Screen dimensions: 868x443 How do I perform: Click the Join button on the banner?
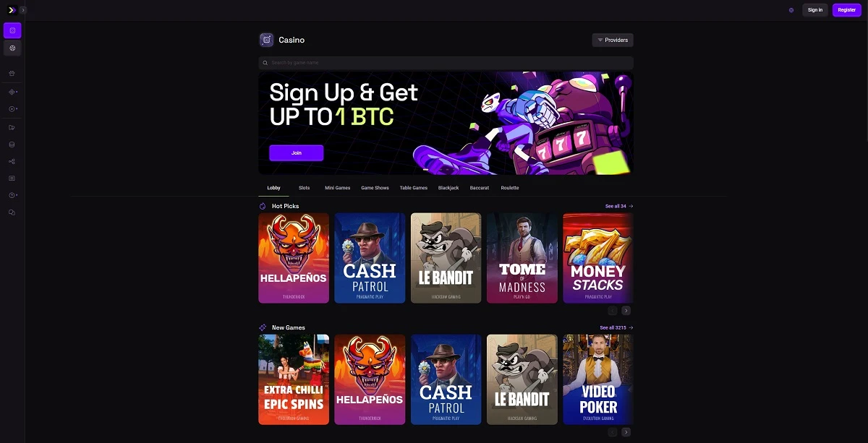tap(297, 153)
